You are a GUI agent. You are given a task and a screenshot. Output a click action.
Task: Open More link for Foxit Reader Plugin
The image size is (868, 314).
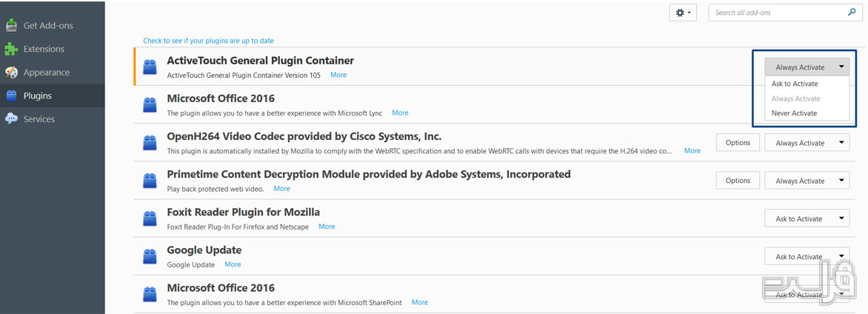coord(327,227)
